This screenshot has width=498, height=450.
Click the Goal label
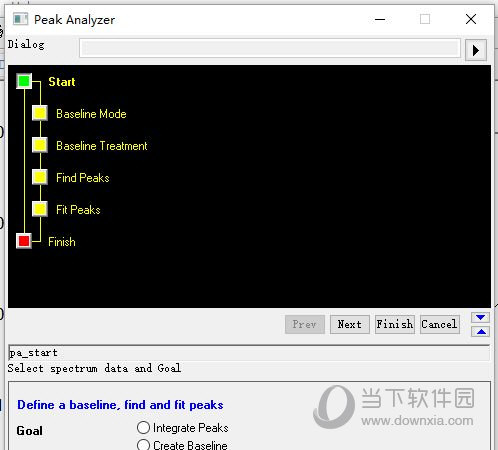click(x=29, y=431)
